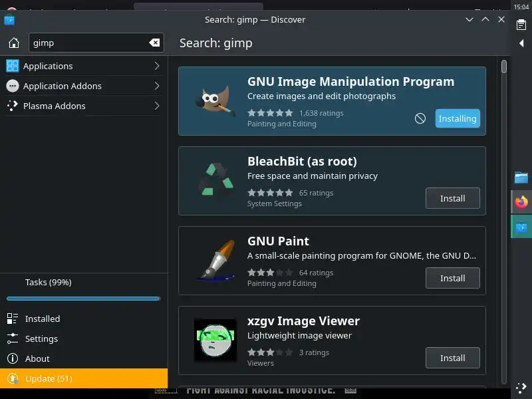Click the Settings sliders icon
The width and height of the screenshot is (532, 399).
tap(13, 338)
